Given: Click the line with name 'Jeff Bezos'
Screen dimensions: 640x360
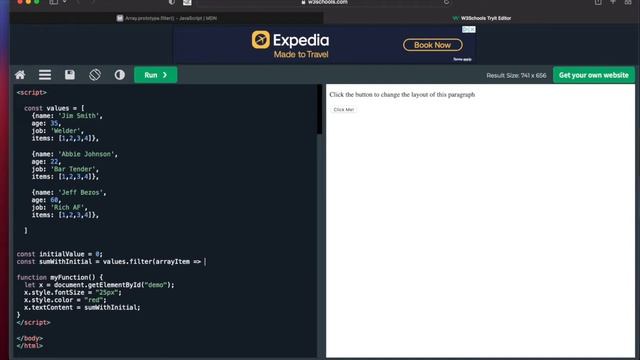Looking at the screenshot, I should click(x=69, y=192).
